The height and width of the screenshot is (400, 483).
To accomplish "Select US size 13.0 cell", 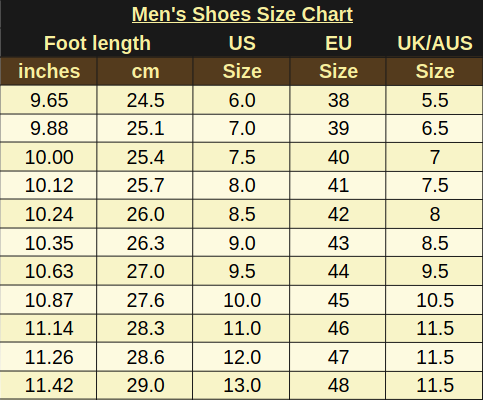I will 242,385.
